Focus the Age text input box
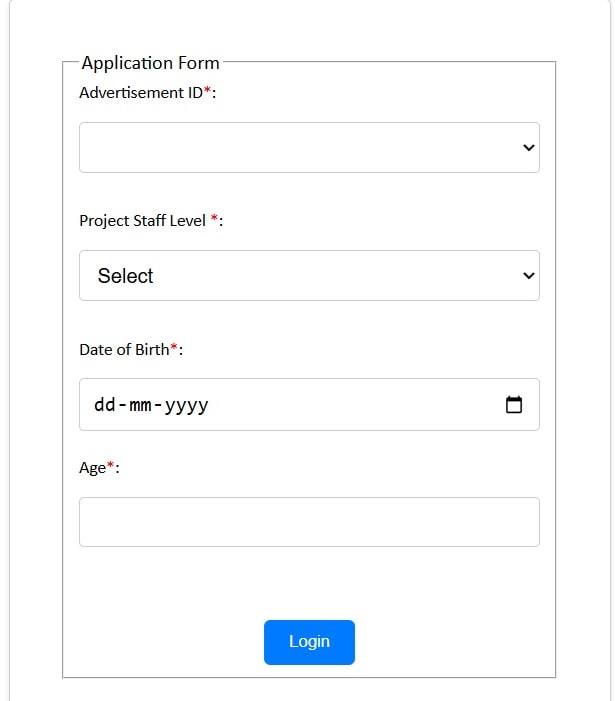This screenshot has height=701, width=615. pos(309,522)
